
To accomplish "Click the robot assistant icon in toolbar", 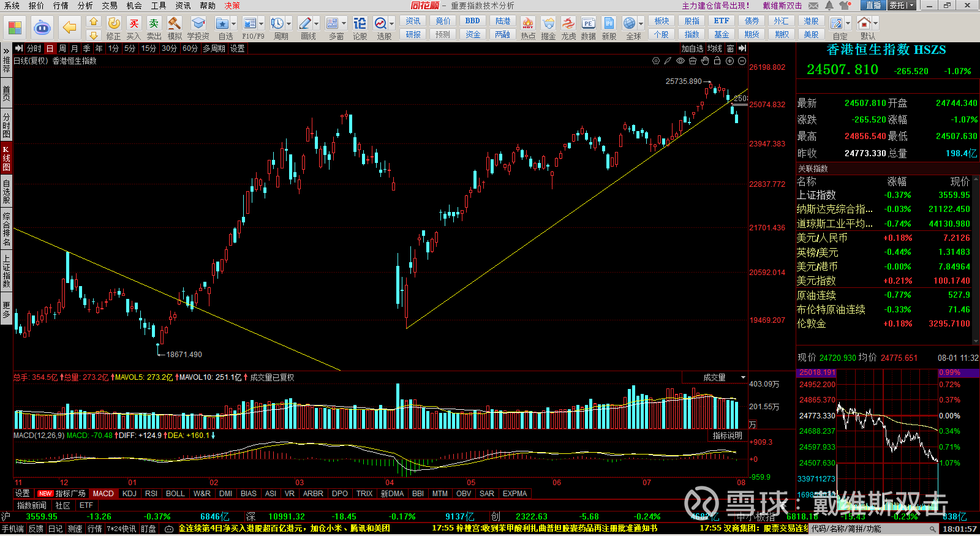I will (42, 28).
